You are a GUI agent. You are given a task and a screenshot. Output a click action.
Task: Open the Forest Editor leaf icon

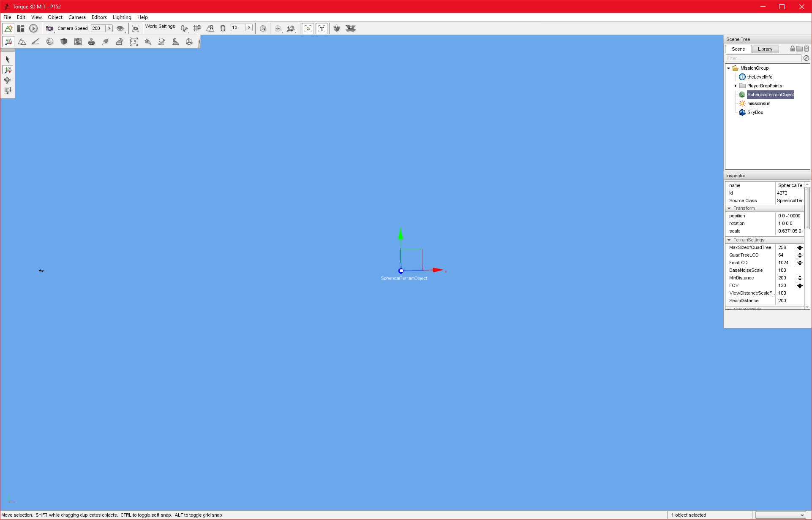coord(106,41)
